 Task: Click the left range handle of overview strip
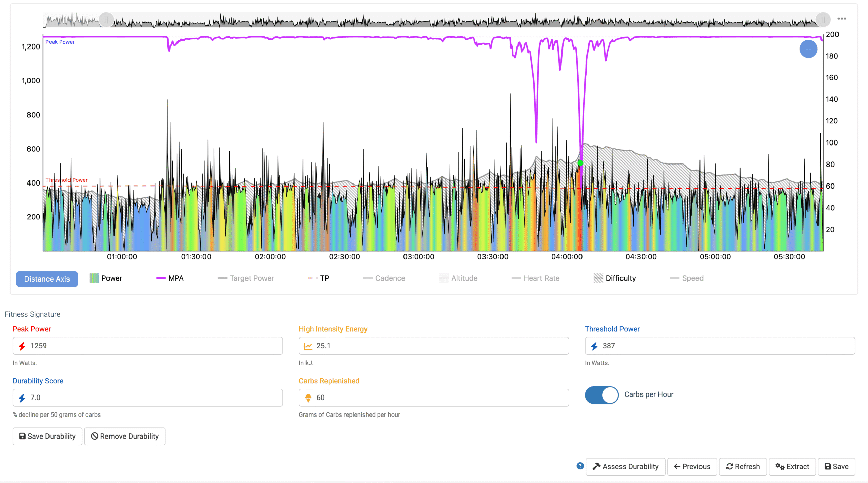(106, 20)
